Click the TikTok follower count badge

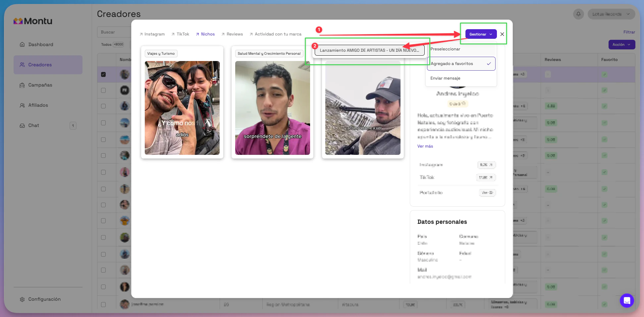tap(486, 177)
